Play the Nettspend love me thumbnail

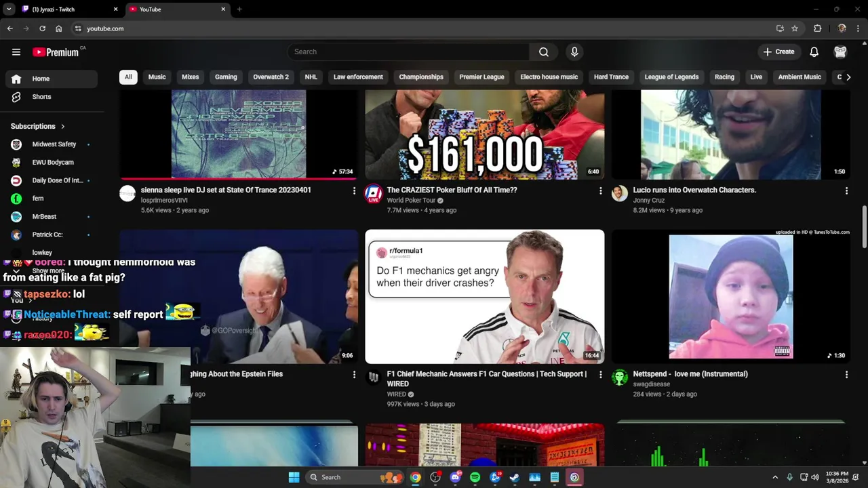pyautogui.click(x=731, y=297)
